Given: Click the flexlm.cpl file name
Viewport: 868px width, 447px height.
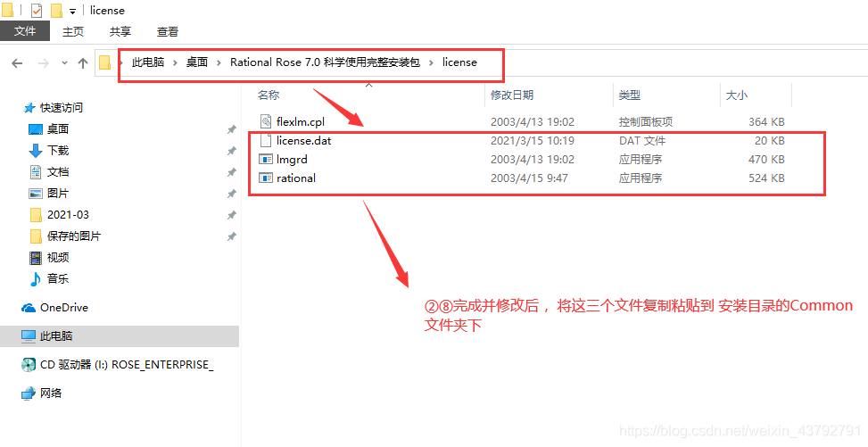Looking at the screenshot, I should (301, 122).
